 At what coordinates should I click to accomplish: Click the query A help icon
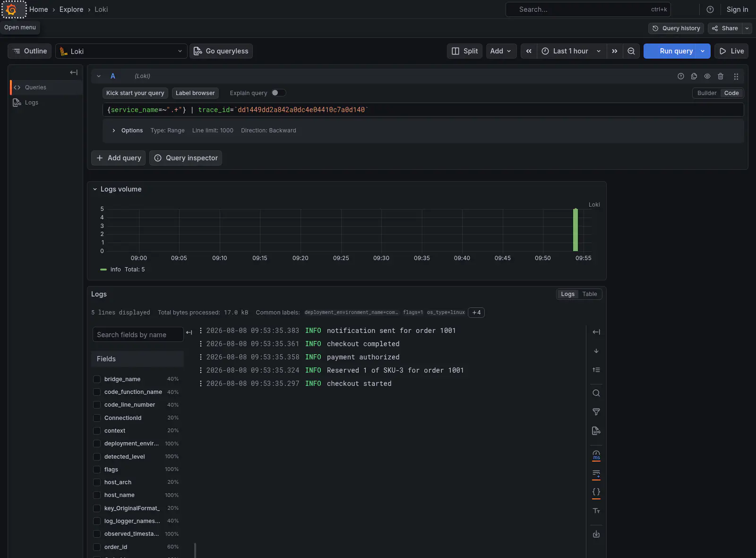(681, 76)
